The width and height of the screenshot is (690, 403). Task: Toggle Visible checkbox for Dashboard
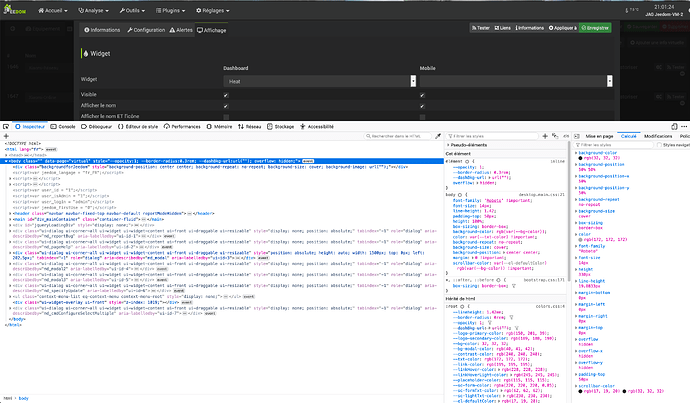226,95
